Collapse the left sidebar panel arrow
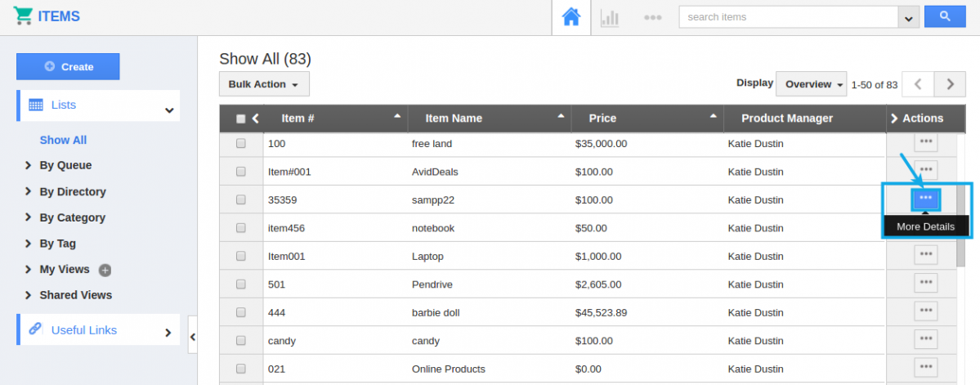This screenshot has height=385, width=980. 192,336
